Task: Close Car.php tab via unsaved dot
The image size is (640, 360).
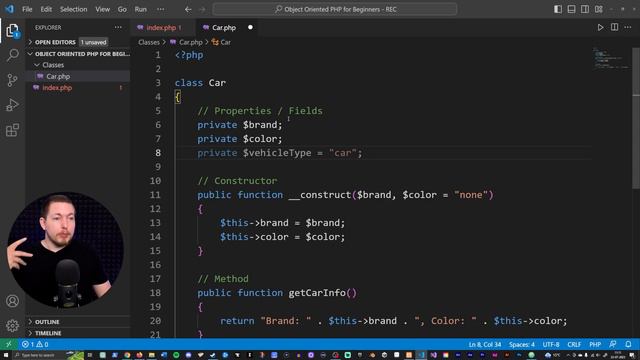Action: tap(250, 27)
